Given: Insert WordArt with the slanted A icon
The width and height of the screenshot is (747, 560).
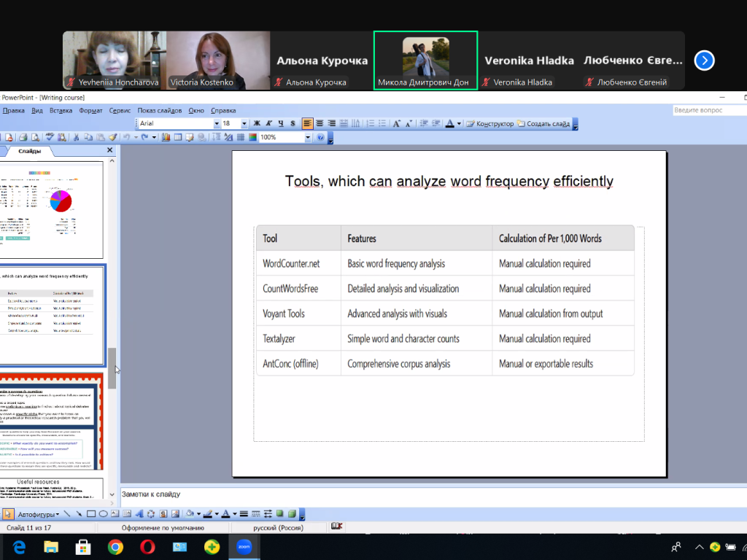Looking at the screenshot, I should 139,514.
